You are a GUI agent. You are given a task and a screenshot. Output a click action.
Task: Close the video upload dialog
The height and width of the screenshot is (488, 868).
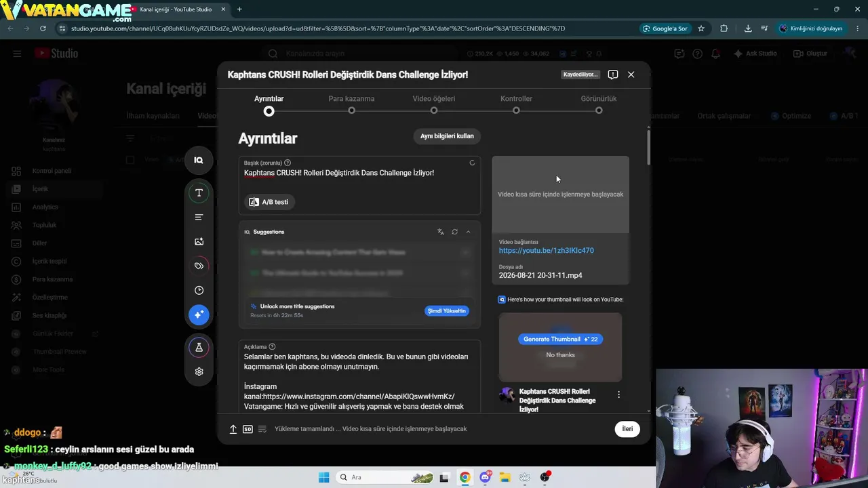pos(631,75)
